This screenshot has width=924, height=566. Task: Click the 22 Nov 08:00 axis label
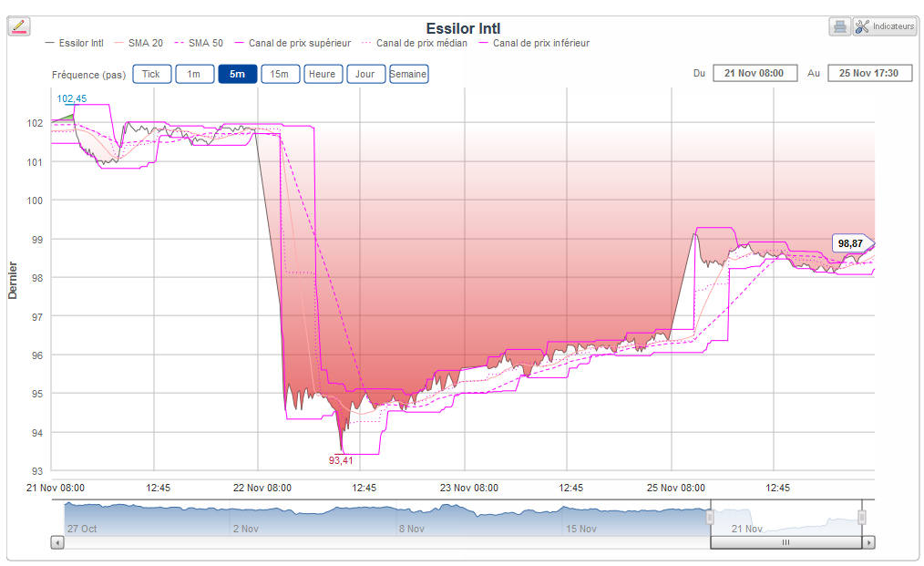click(262, 489)
